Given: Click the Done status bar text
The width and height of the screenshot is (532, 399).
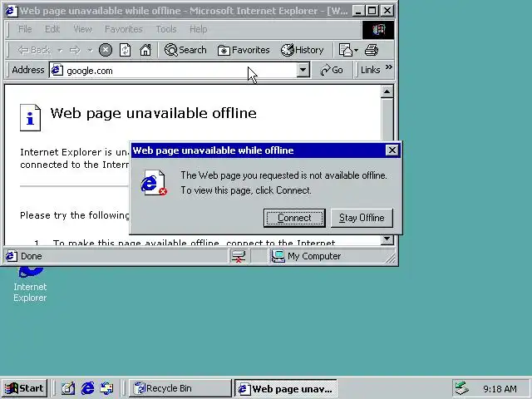Looking at the screenshot, I should point(32,256).
